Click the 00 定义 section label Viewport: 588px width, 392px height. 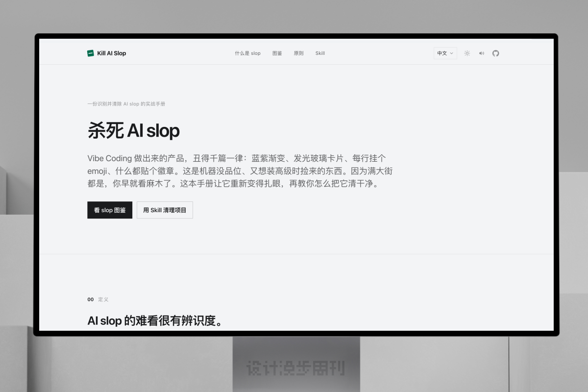(x=98, y=299)
